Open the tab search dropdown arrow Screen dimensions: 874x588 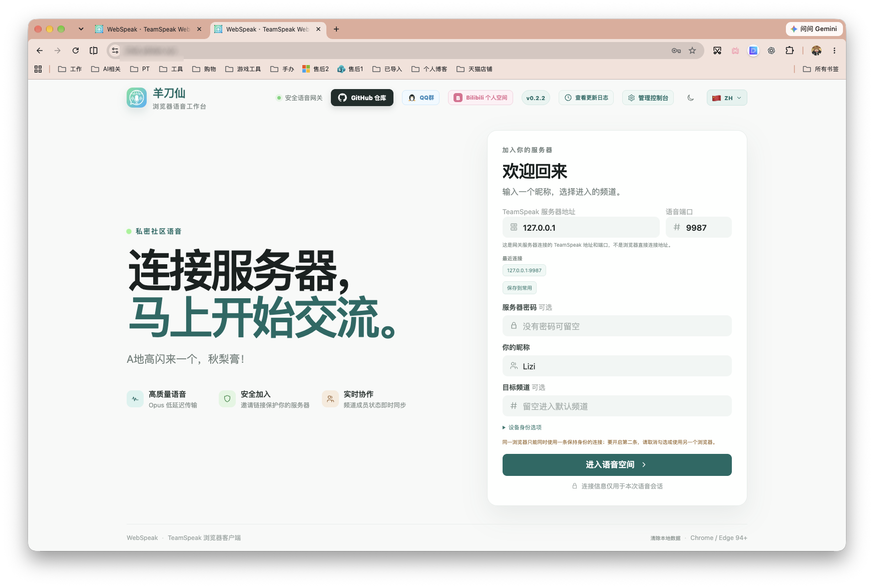81,29
